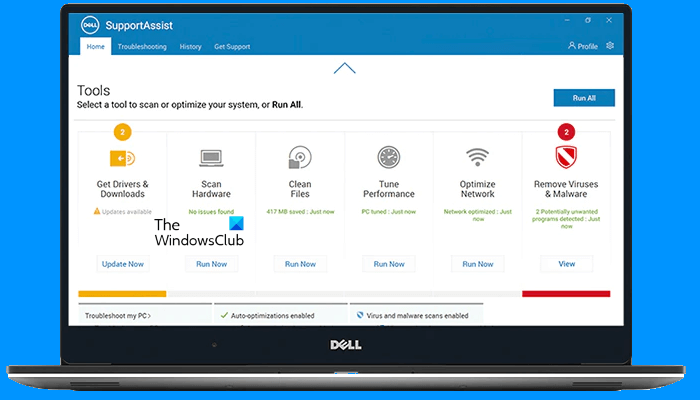Click the red badge showing 2 virus alerts

click(566, 132)
